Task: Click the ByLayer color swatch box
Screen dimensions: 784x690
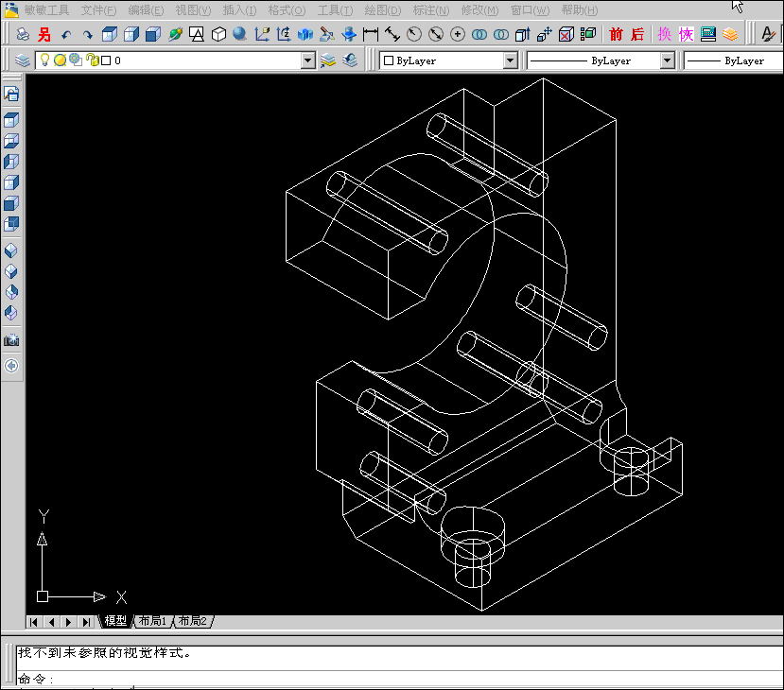Action: coord(389,60)
